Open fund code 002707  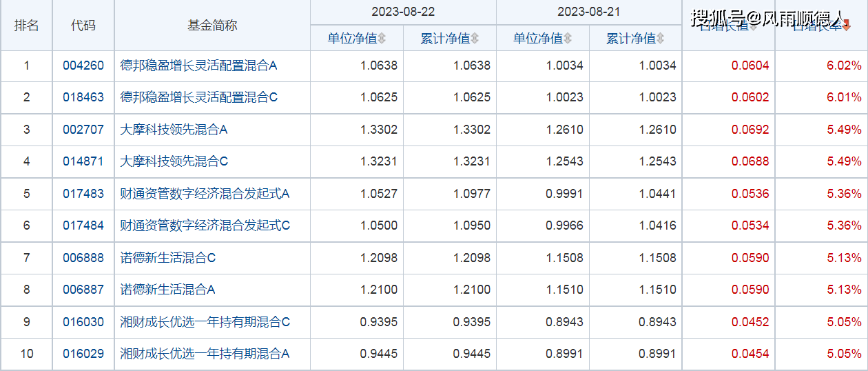coord(83,130)
